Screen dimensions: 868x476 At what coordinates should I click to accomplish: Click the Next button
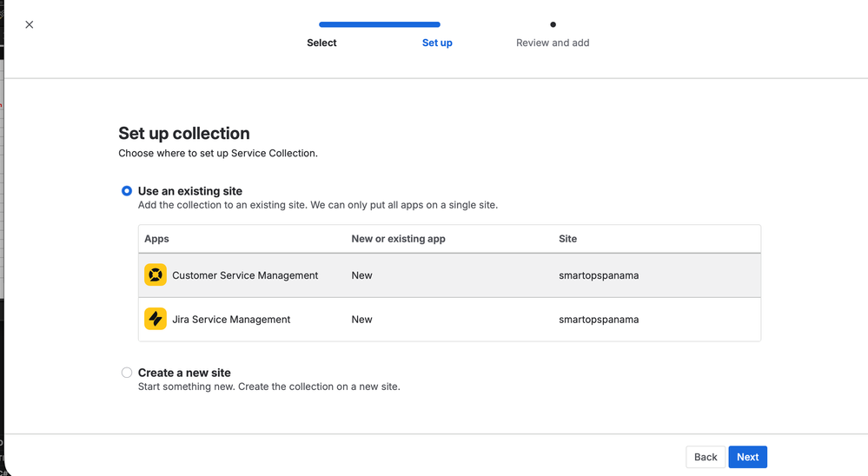(x=747, y=457)
